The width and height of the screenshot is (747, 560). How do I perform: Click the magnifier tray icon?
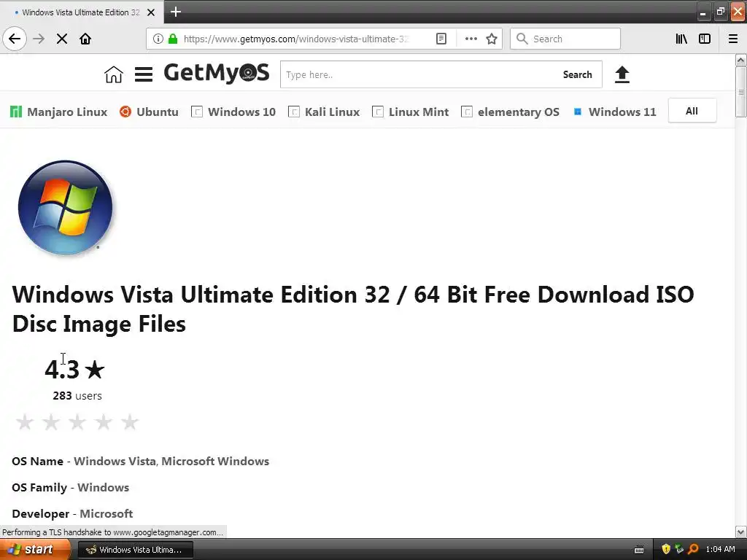coord(693,550)
